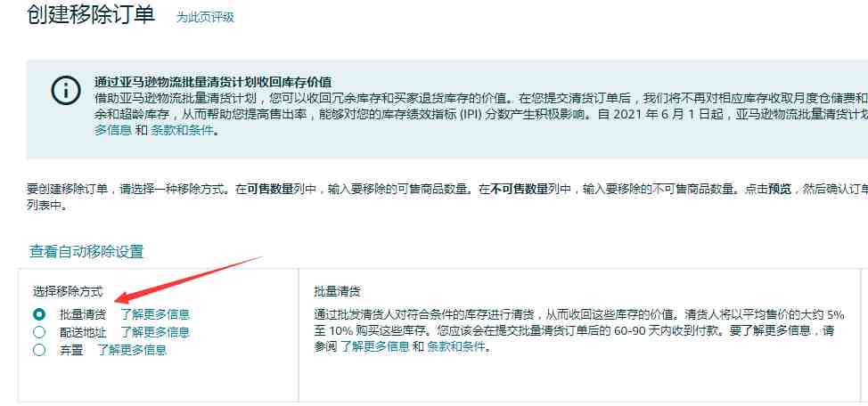Open the 查看自动移除设置 link
Viewport: 868px width, 406px height.
pyautogui.click(x=86, y=252)
